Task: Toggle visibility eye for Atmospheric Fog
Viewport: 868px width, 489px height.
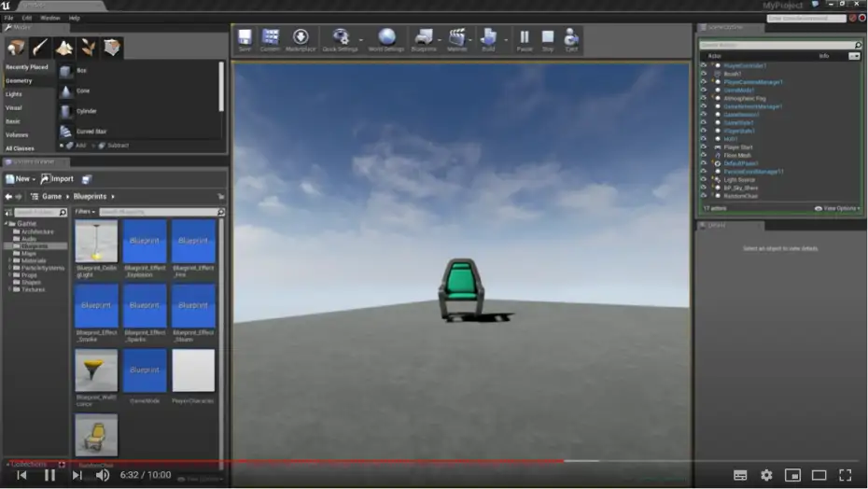Action: point(704,98)
